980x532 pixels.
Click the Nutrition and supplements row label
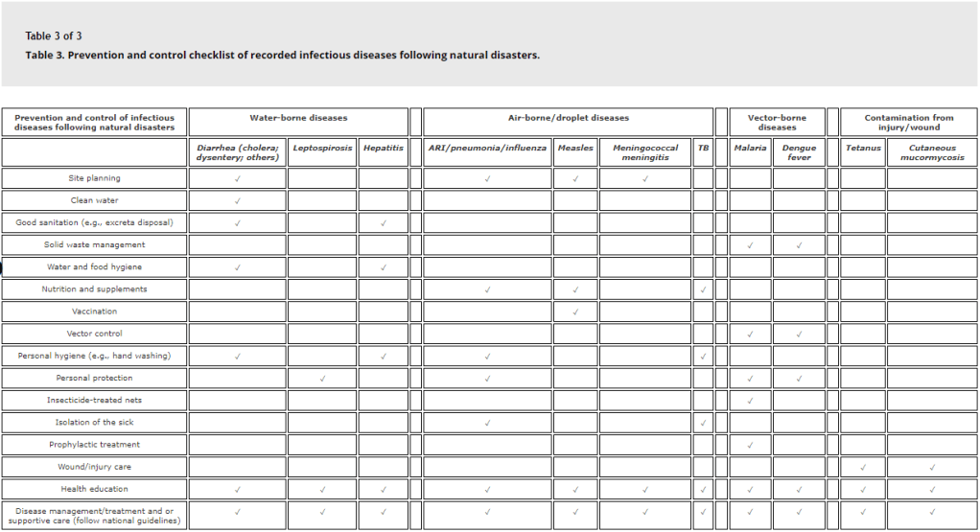click(x=94, y=289)
